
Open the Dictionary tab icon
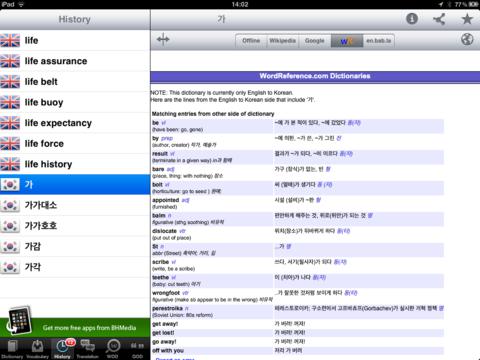tap(12, 349)
